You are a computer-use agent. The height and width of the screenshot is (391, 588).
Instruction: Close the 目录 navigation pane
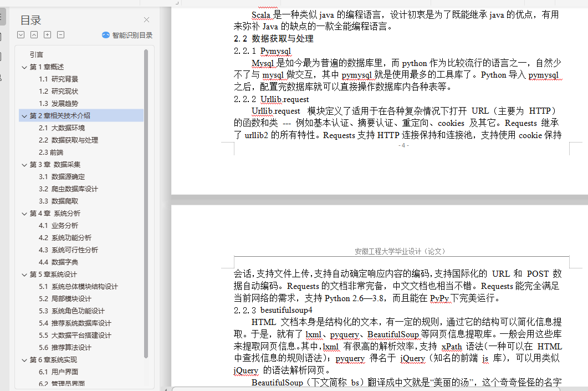147,20
